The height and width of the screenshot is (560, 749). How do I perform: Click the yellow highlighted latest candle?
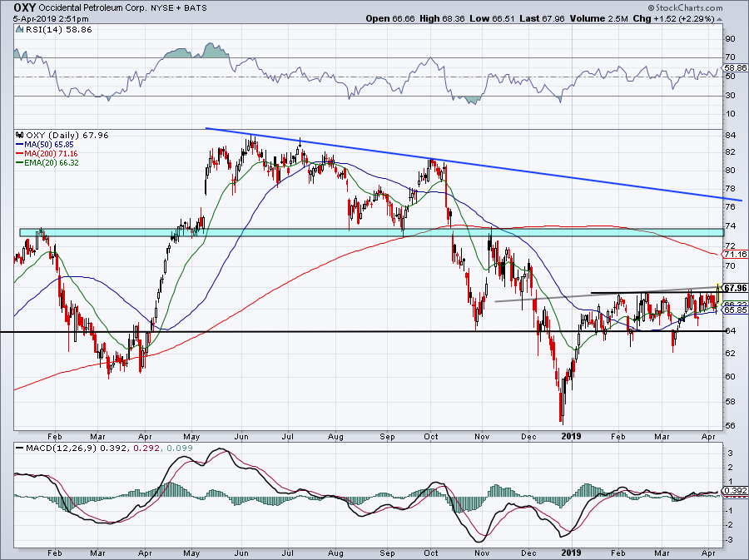click(x=718, y=293)
